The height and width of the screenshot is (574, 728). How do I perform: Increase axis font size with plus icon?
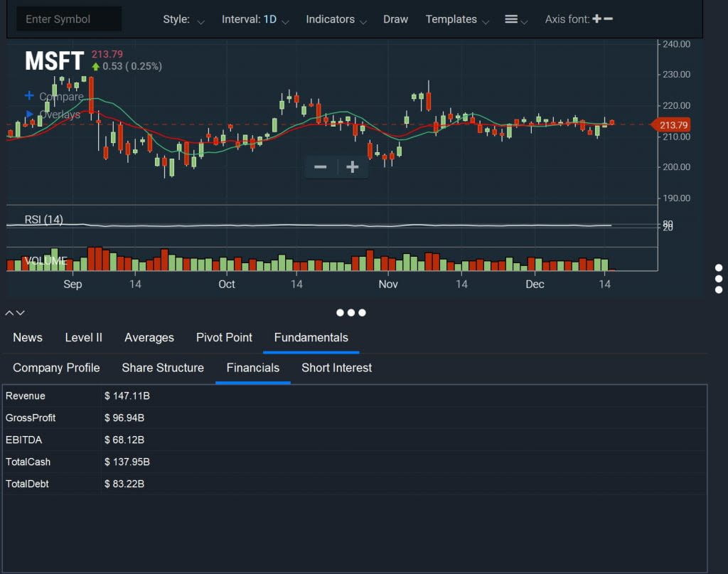pos(596,18)
